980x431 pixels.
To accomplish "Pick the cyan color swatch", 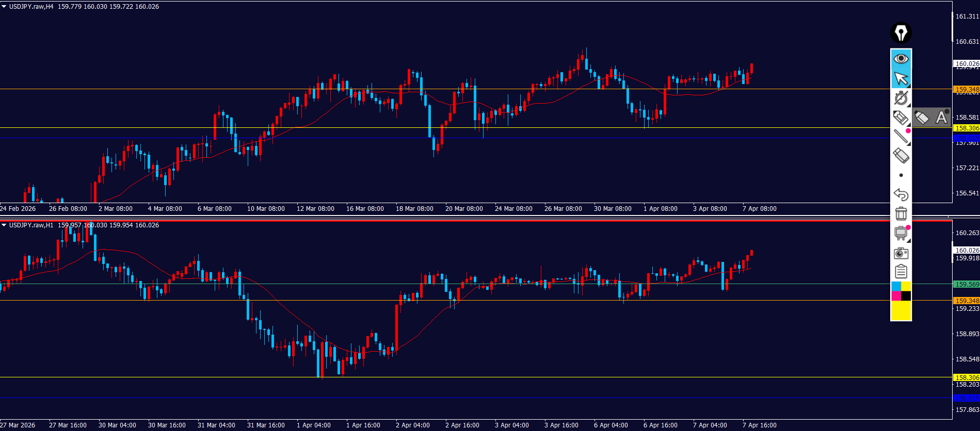I will (x=896, y=286).
